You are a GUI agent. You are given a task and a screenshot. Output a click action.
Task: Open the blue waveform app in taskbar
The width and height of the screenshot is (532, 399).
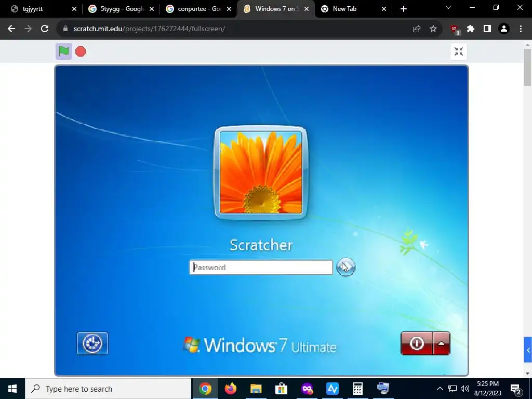pyautogui.click(x=332, y=389)
